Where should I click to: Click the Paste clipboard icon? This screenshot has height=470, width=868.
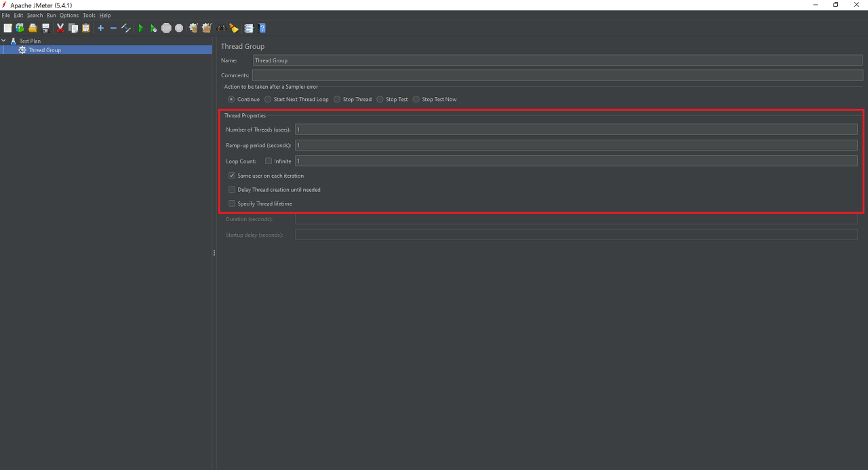click(x=86, y=28)
